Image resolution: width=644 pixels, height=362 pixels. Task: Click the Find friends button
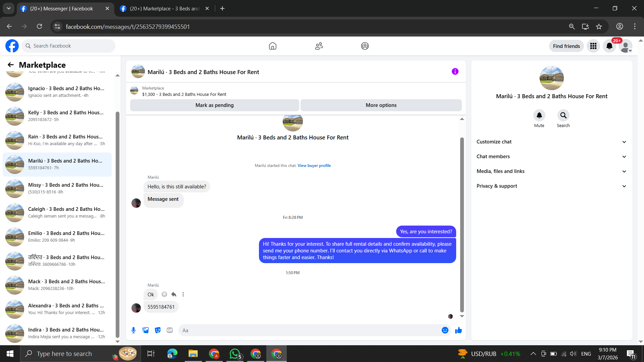(x=567, y=46)
